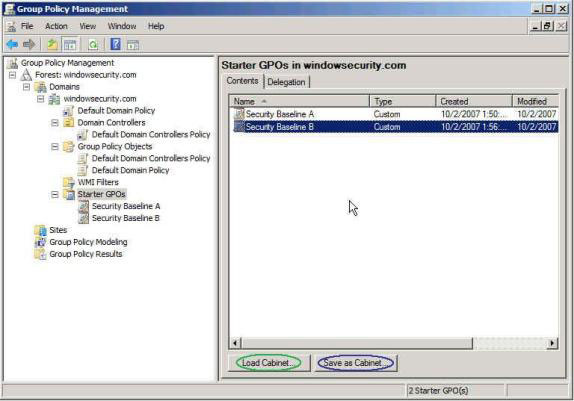Image resolution: width=574 pixels, height=401 pixels.
Task: Open the Help menu
Action: (x=156, y=26)
